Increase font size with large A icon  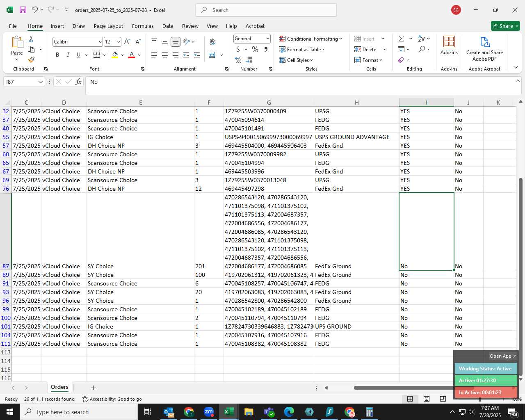click(x=127, y=41)
